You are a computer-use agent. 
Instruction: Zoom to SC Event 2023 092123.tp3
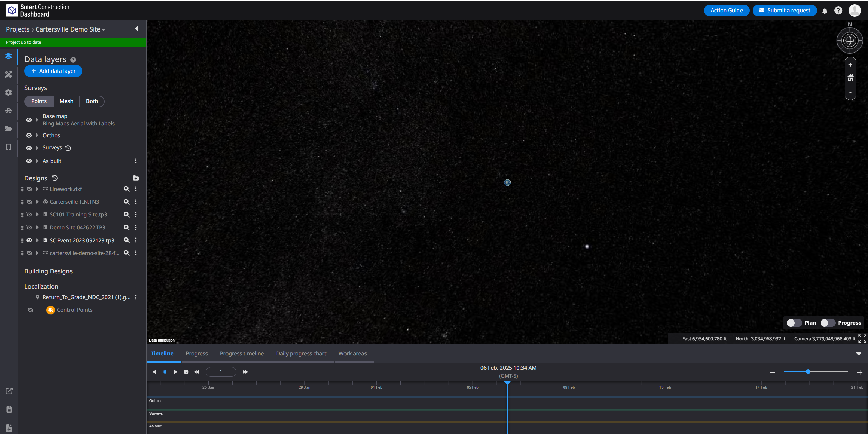tap(126, 240)
